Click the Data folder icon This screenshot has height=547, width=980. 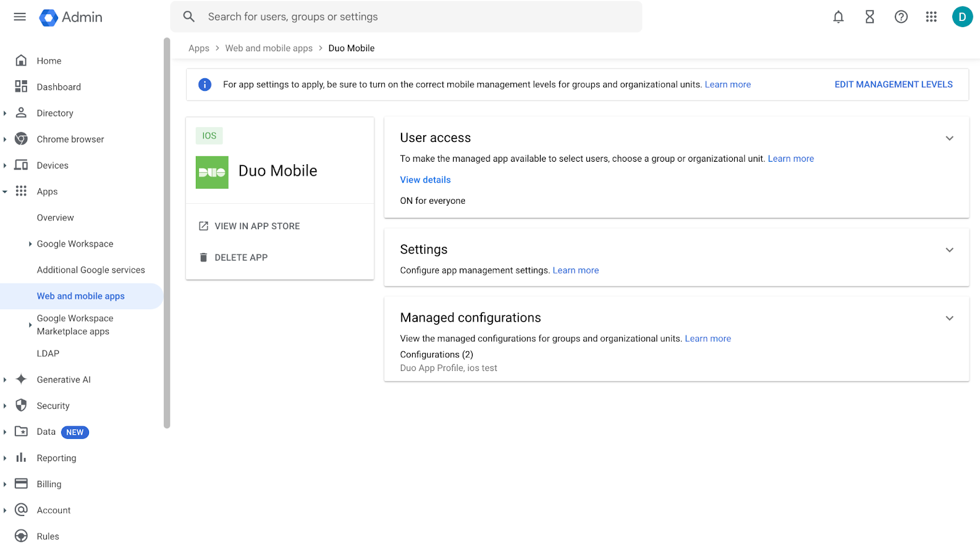point(21,432)
